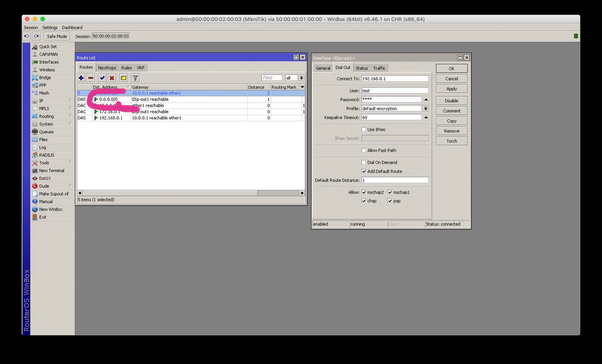
Task: Open the 'all' dropdown in Route List
Action: pyautogui.click(x=301, y=78)
